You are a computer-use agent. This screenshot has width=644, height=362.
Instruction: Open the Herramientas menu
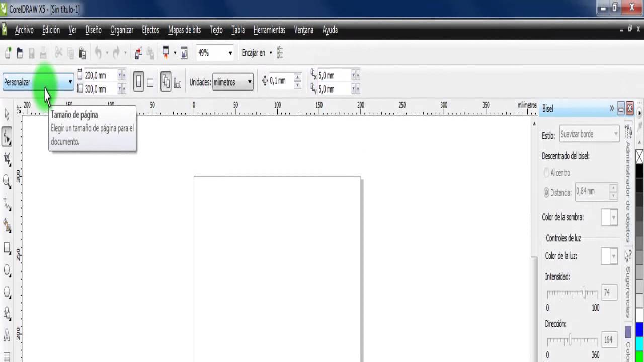[x=269, y=30]
